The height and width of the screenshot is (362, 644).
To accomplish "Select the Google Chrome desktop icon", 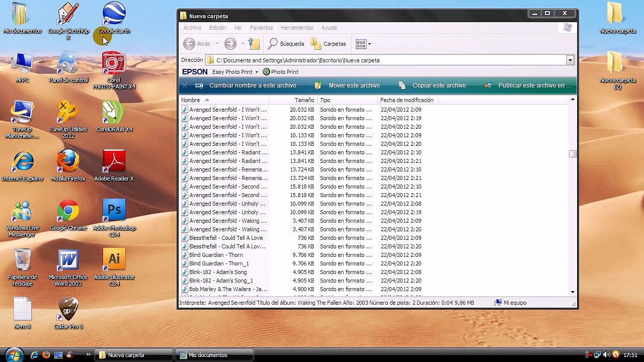I will pyautogui.click(x=68, y=215).
